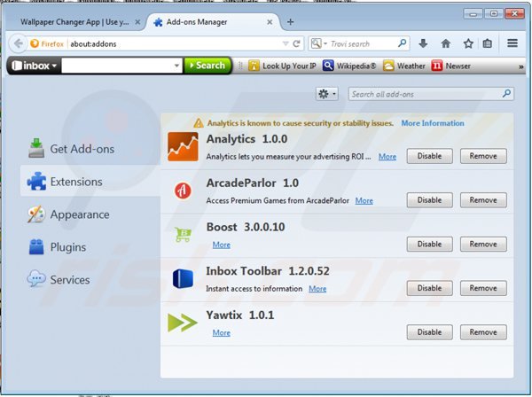The height and width of the screenshot is (397, 532).
Task: Click More link for Boost
Action: coord(221,245)
